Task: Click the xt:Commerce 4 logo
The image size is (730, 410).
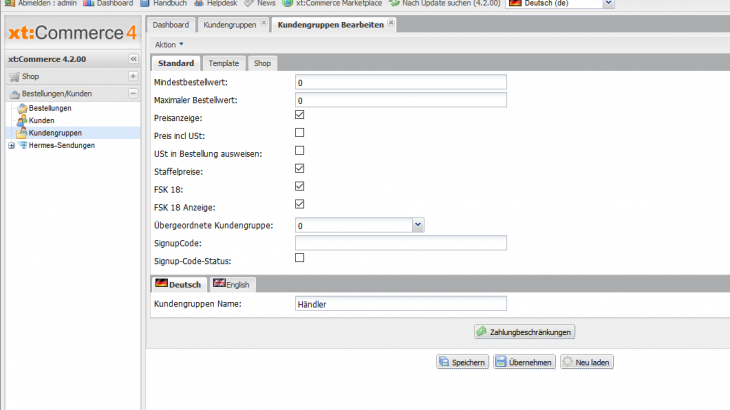Action: click(x=73, y=33)
